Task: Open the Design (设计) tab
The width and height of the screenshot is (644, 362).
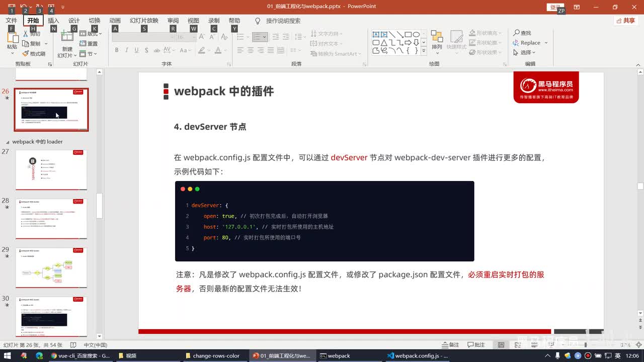Action: click(x=74, y=21)
